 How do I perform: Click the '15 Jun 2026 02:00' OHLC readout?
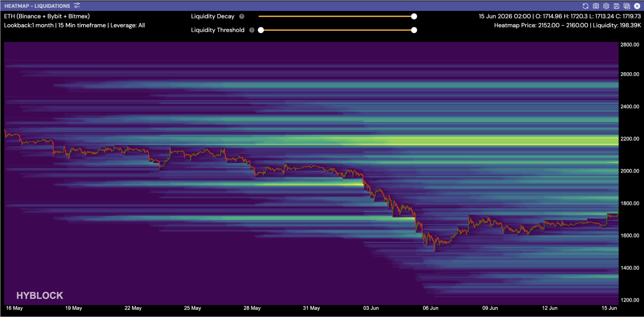pos(560,16)
